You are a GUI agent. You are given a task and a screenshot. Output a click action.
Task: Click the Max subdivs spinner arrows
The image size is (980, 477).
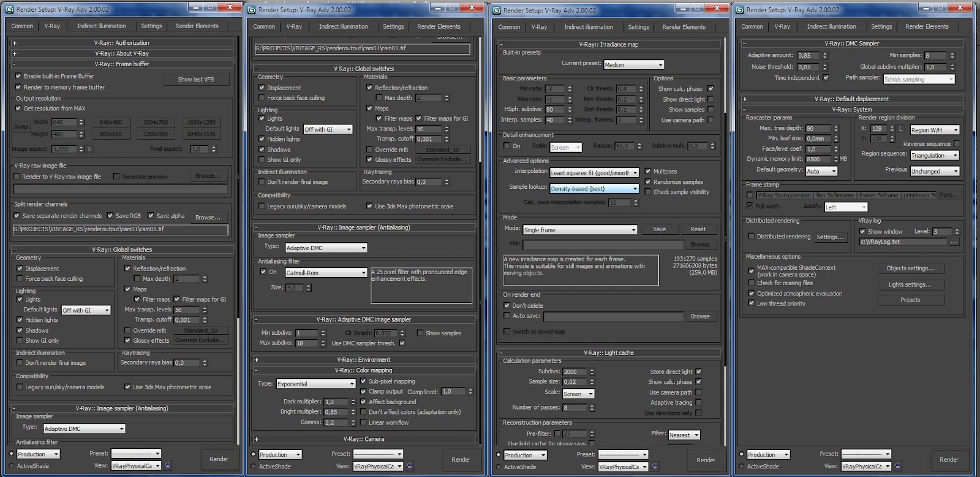[x=324, y=343]
